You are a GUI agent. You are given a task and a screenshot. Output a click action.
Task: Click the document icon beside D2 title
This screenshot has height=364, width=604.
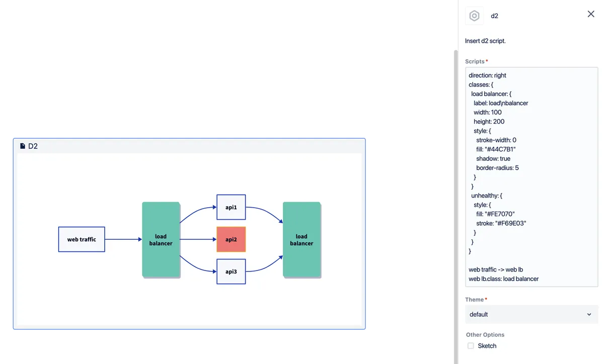23,146
